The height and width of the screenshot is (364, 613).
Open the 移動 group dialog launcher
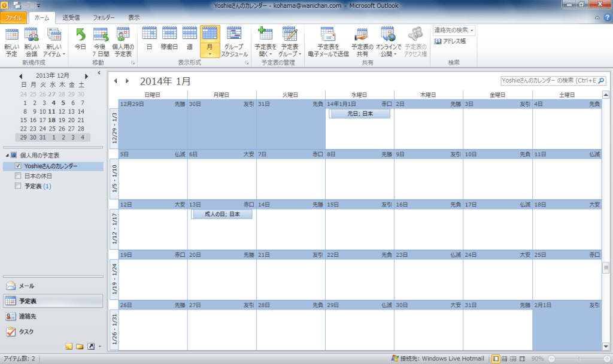(133, 62)
